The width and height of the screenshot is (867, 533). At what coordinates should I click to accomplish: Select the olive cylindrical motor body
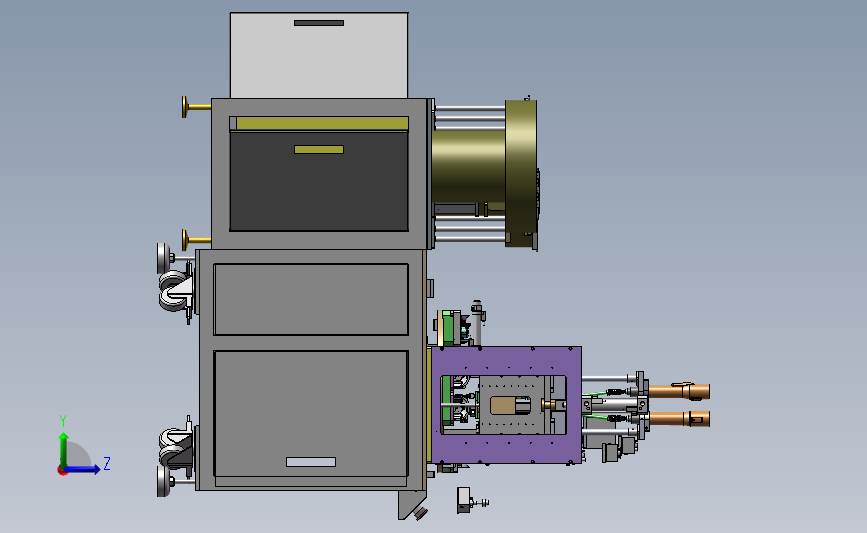coord(468,166)
